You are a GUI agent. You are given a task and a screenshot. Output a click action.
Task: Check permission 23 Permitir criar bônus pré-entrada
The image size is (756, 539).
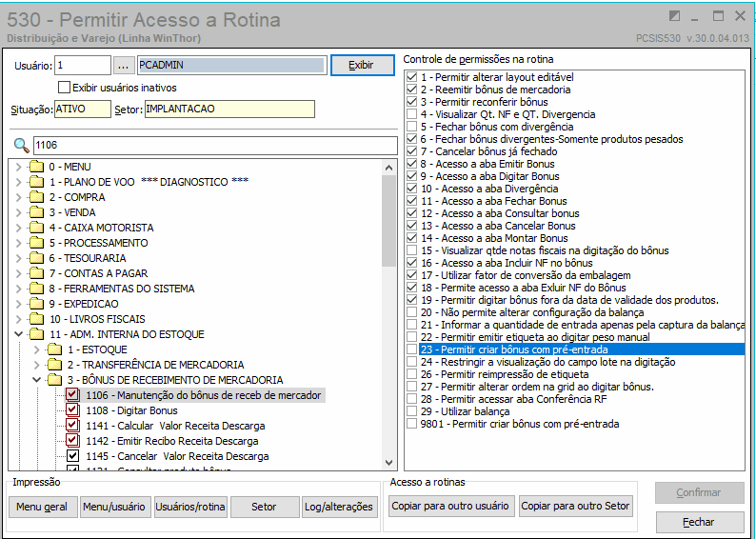(411, 349)
